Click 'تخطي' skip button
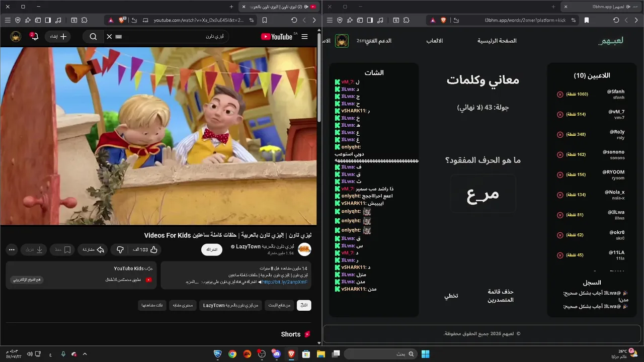644x362 pixels. pos(451,296)
